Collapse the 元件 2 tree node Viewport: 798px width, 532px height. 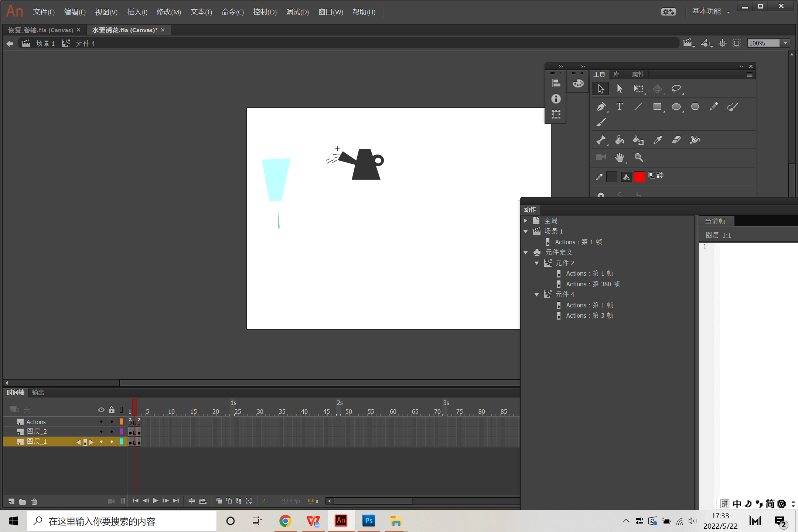click(536, 263)
